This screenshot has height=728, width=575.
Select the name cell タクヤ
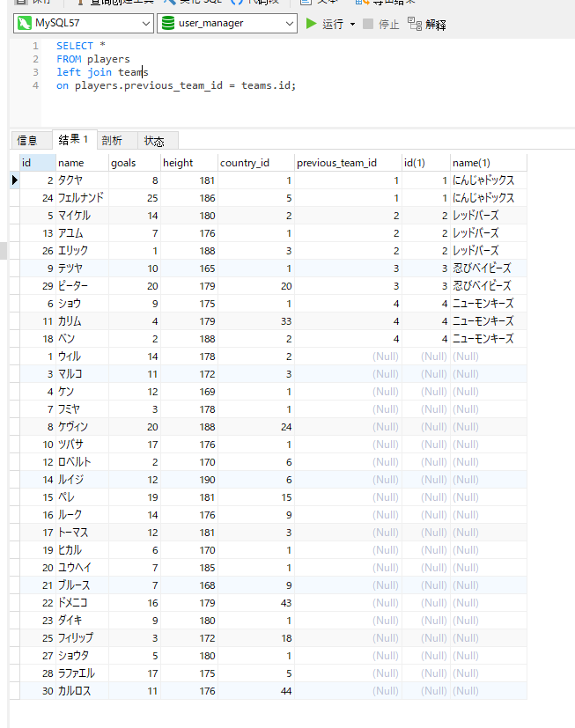(82, 180)
